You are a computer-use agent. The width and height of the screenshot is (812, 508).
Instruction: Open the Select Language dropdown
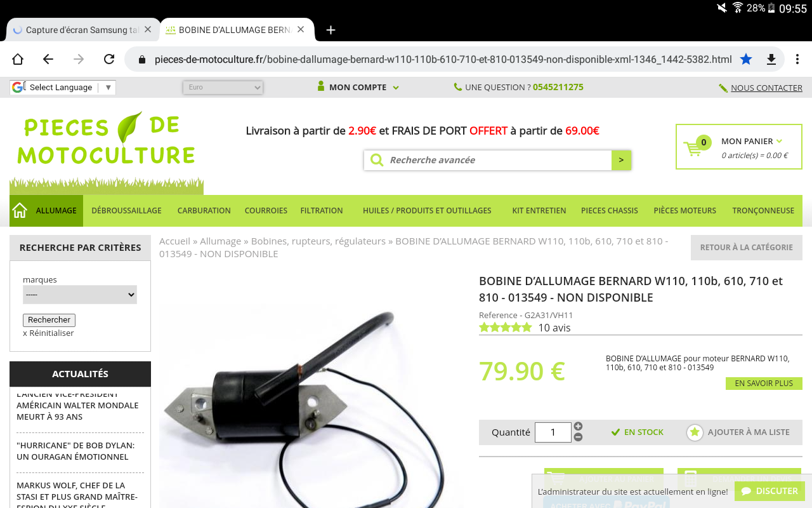(x=63, y=87)
